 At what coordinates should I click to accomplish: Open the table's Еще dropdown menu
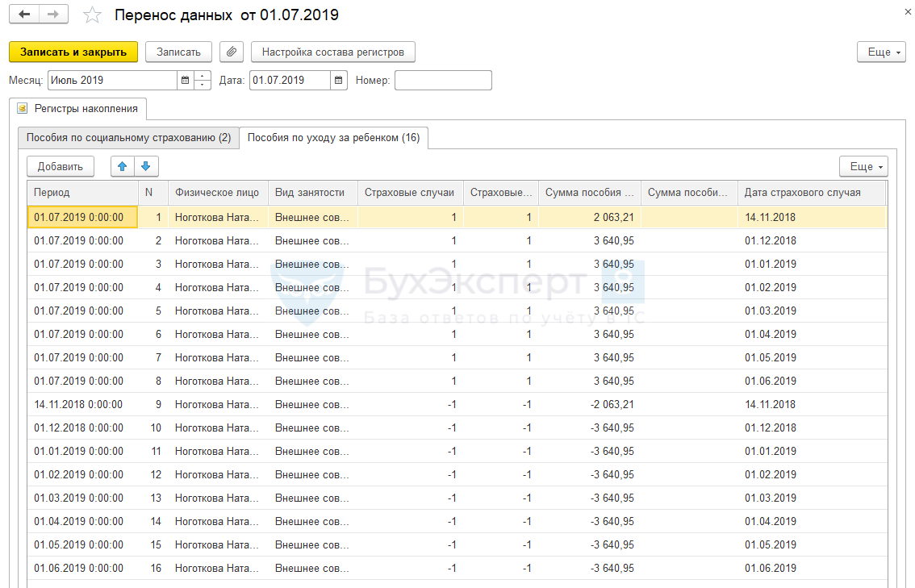pyautogui.click(x=863, y=167)
